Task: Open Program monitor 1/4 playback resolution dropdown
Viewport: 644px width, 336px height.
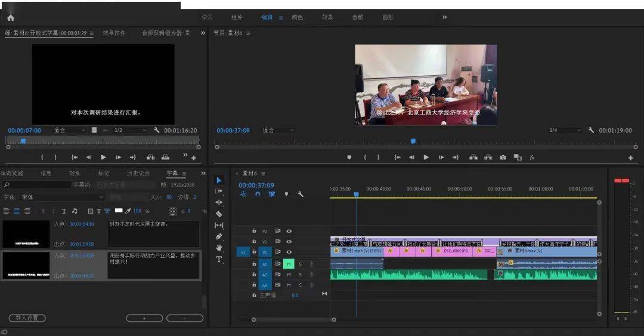Action: point(565,130)
